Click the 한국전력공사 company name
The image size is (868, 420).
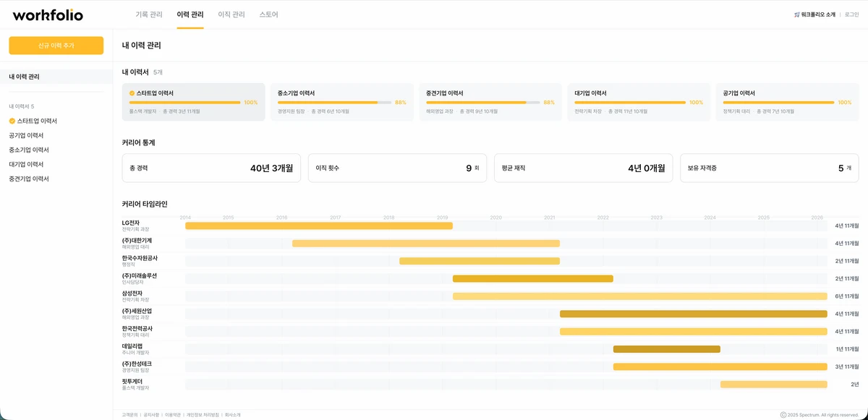[x=137, y=328]
